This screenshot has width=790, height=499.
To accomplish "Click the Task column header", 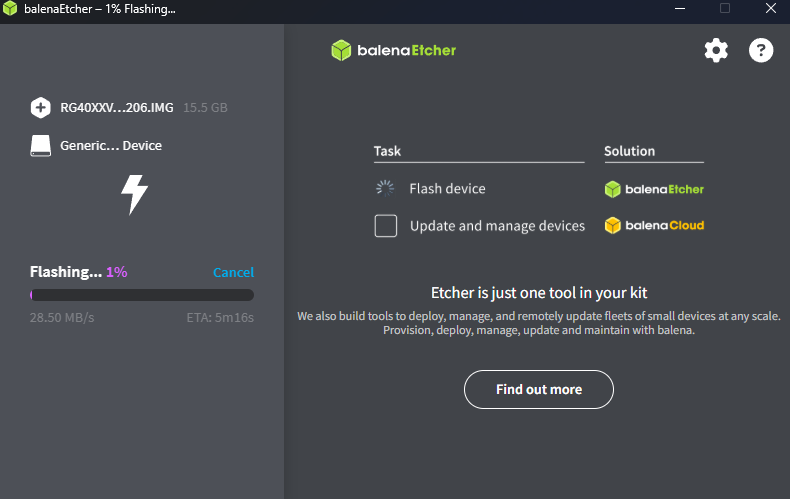I will click(388, 151).
